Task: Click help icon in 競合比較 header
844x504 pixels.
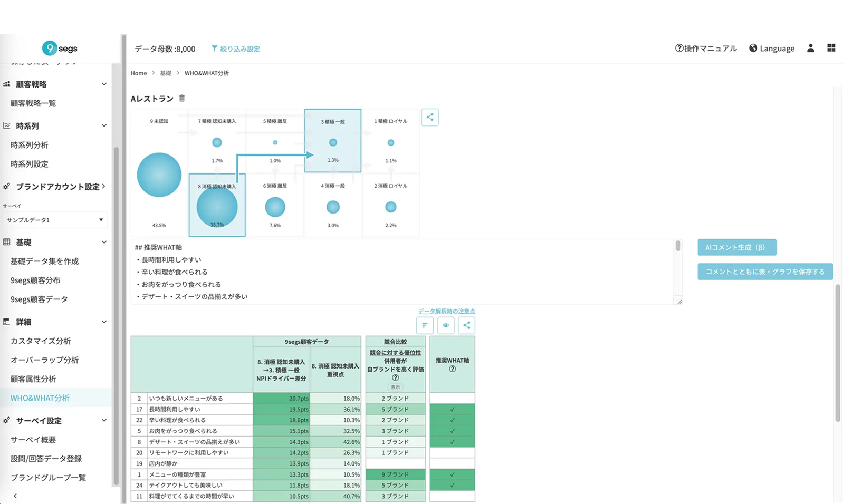Action: (x=395, y=377)
